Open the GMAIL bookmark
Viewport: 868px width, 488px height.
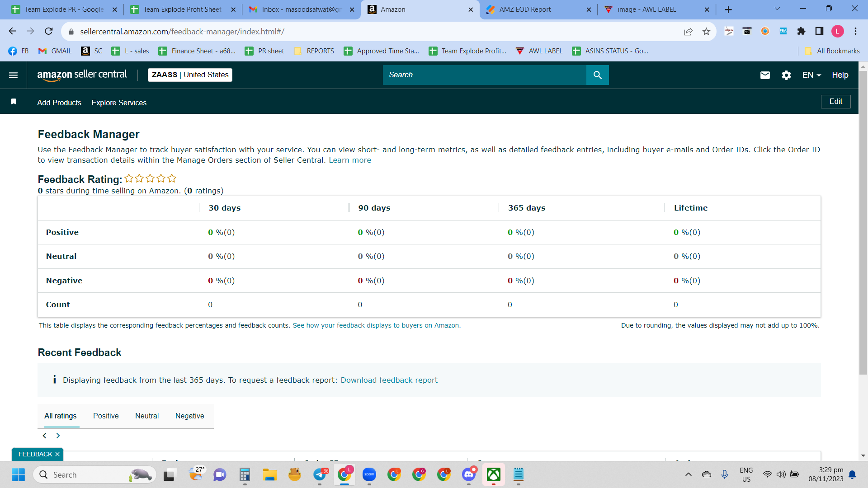(55, 51)
